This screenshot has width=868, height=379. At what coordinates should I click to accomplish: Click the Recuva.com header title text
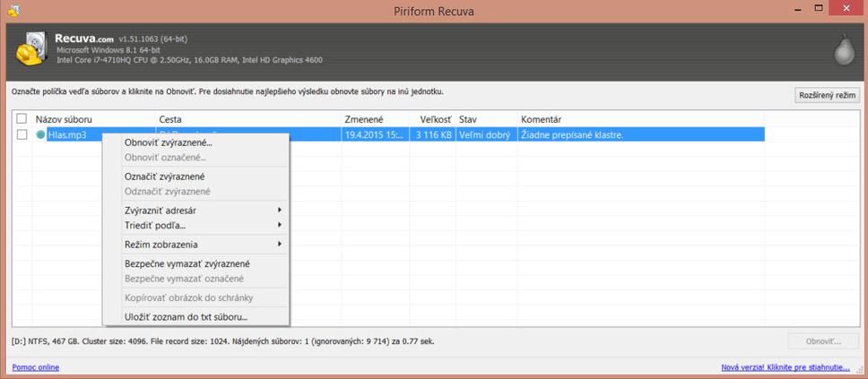(84, 39)
